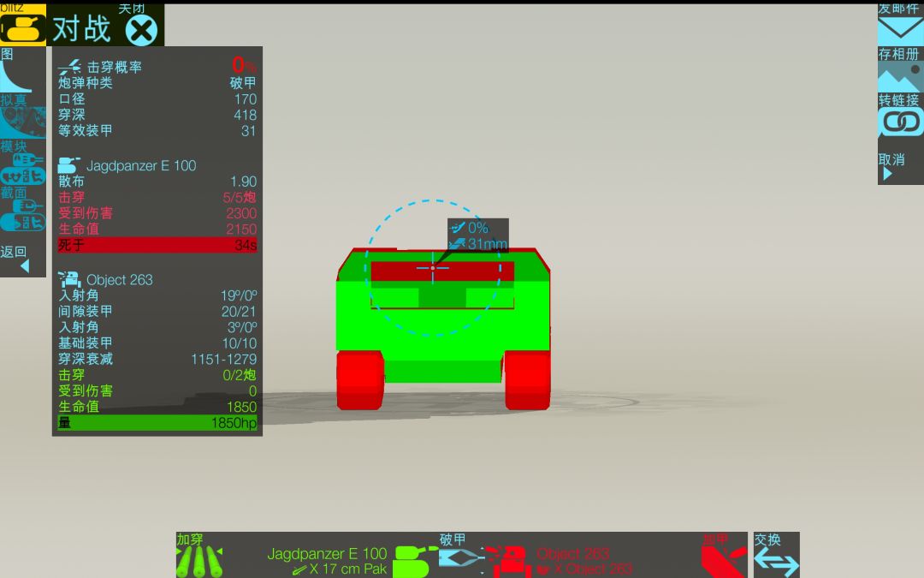Image resolution: width=924 pixels, height=578 pixels.
Task: Click the 0% 31mm armor tooltip
Action: (x=478, y=235)
